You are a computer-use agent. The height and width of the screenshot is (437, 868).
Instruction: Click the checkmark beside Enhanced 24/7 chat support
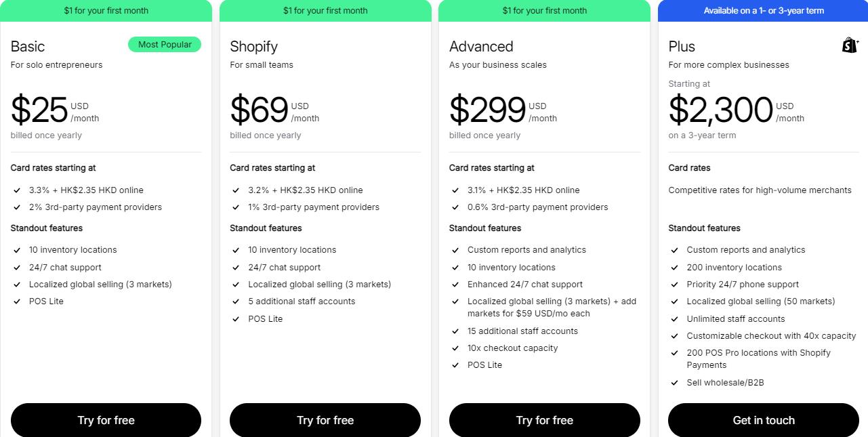pyautogui.click(x=456, y=284)
